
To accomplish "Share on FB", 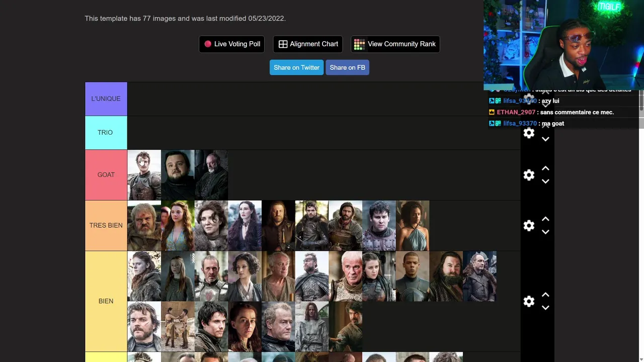I will coord(347,67).
